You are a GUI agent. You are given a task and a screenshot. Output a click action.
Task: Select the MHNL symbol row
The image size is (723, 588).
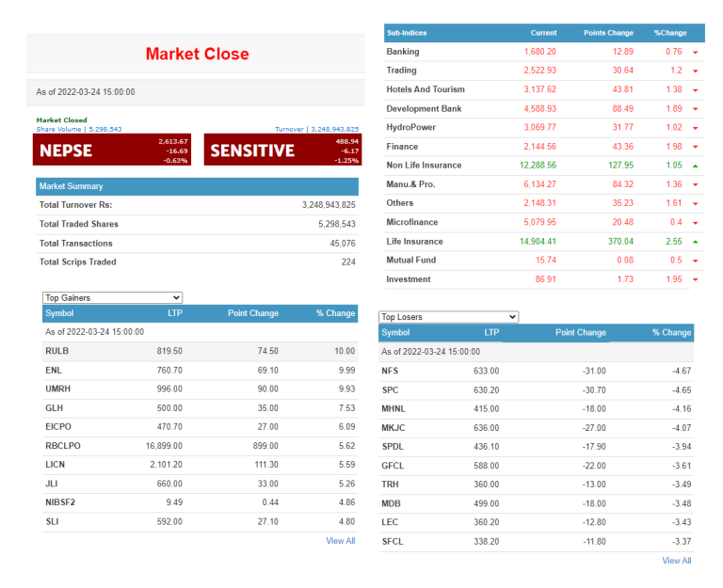(537, 408)
